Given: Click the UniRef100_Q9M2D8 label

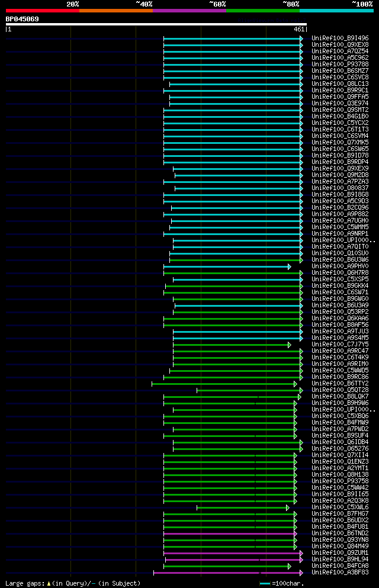Looking at the screenshot, I should tap(340, 175).
